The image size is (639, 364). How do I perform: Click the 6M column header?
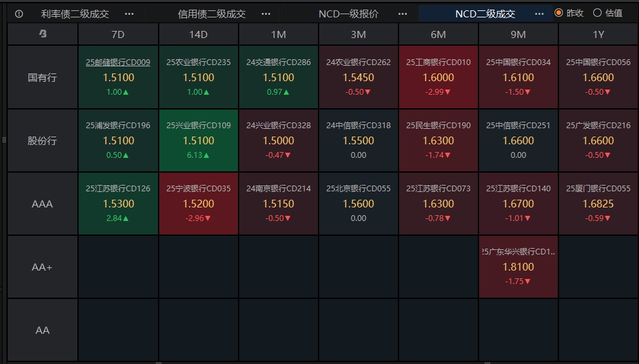pyautogui.click(x=438, y=34)
